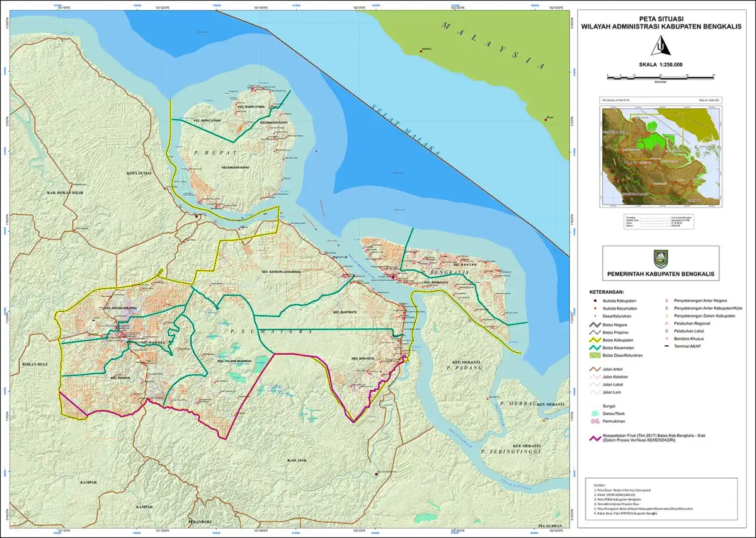The height and width of the screenshot is (538, 756).
Task: Click the Bandara Khusus legend symbol
Action: pos(668,338)
